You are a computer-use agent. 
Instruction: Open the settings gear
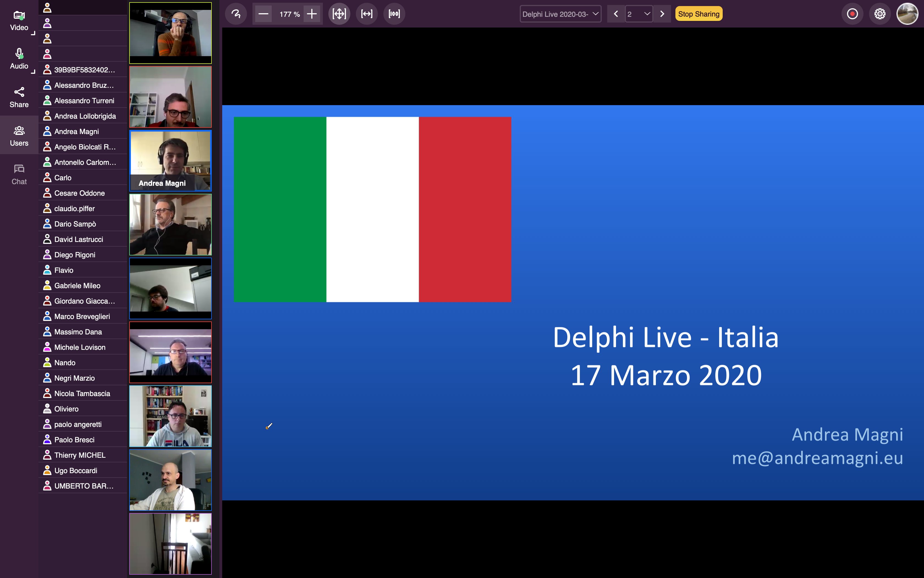(880, 14)
